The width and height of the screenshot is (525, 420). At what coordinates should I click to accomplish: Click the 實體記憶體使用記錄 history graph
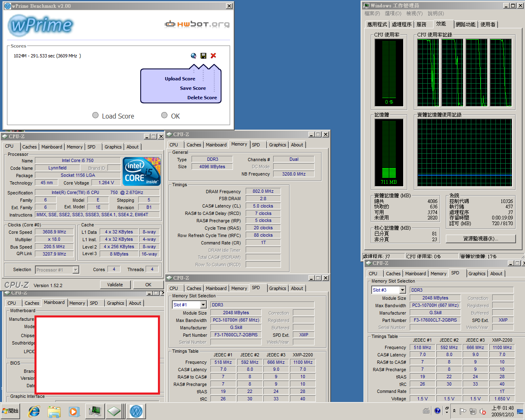(465, 153)
